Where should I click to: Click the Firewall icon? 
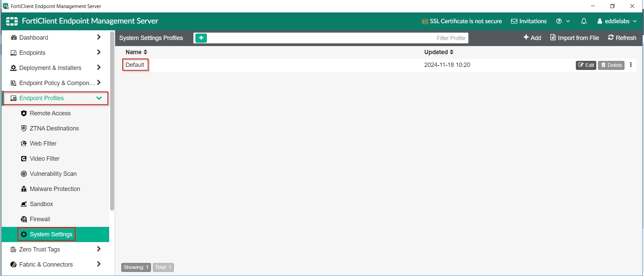click(x=24, y=219)
